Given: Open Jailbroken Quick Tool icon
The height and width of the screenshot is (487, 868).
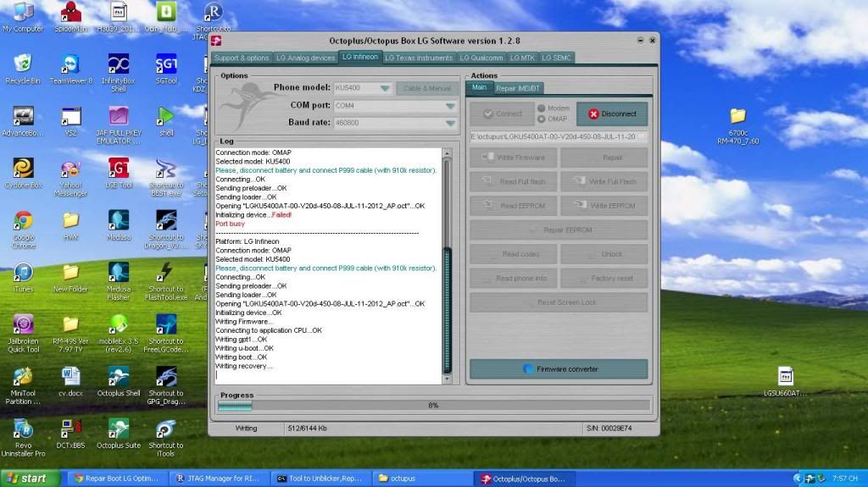Looking at the screenshot, I should click(x=23, y=333).
